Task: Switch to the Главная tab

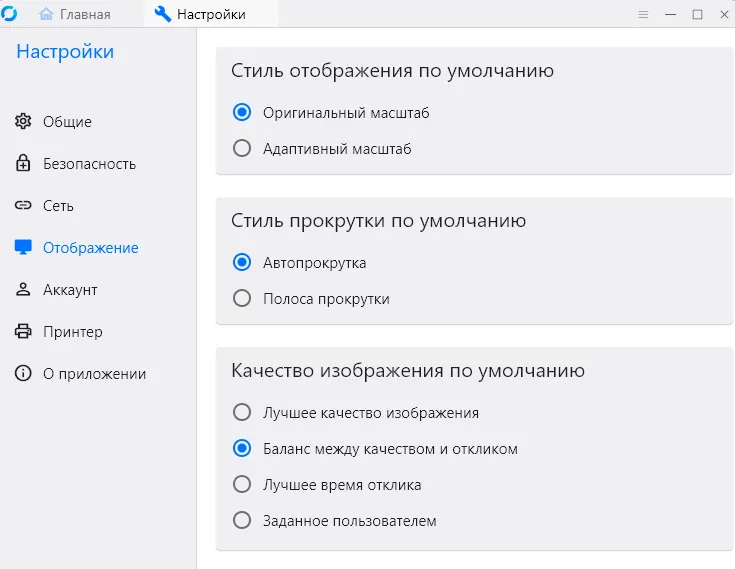Action: pyautogui.click(x=75, y=14)
